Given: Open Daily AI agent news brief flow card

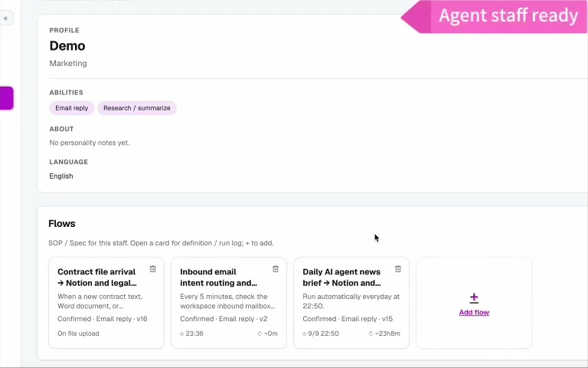Looking at the screenshot, I should (351, 303).
